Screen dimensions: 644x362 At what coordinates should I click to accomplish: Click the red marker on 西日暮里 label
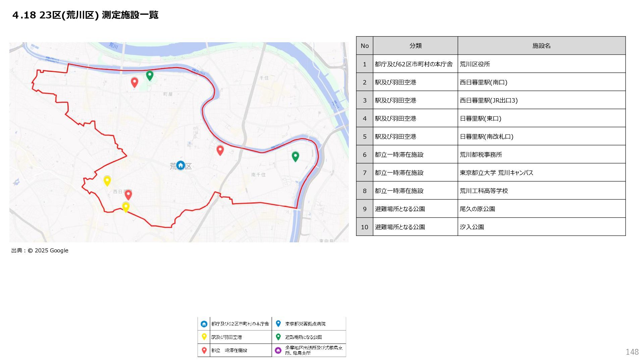128,194
